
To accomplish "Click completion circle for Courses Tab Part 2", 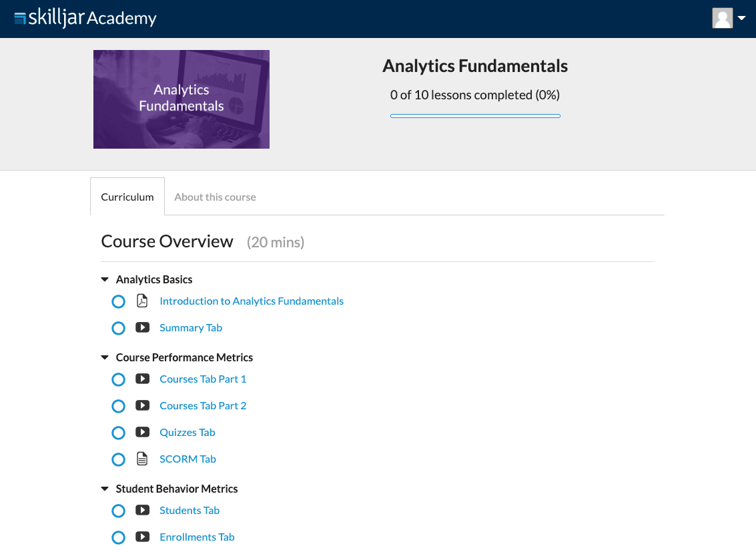I will (x=118, y=406).
